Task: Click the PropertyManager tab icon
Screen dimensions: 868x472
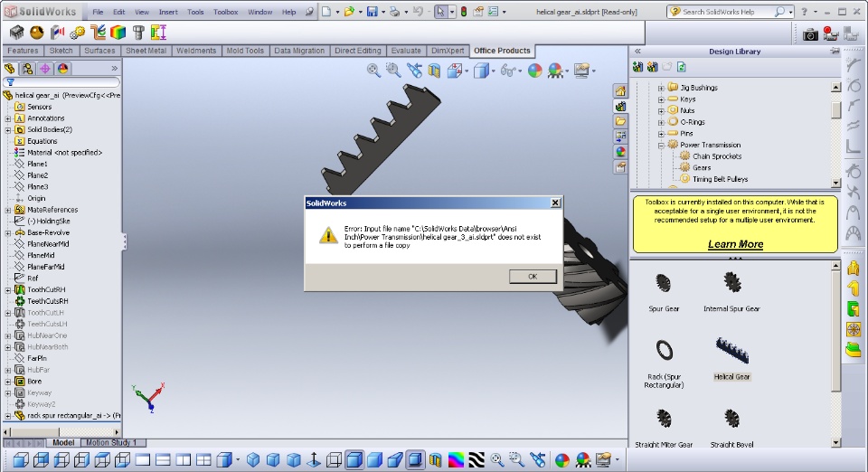Action: [27, 69]
